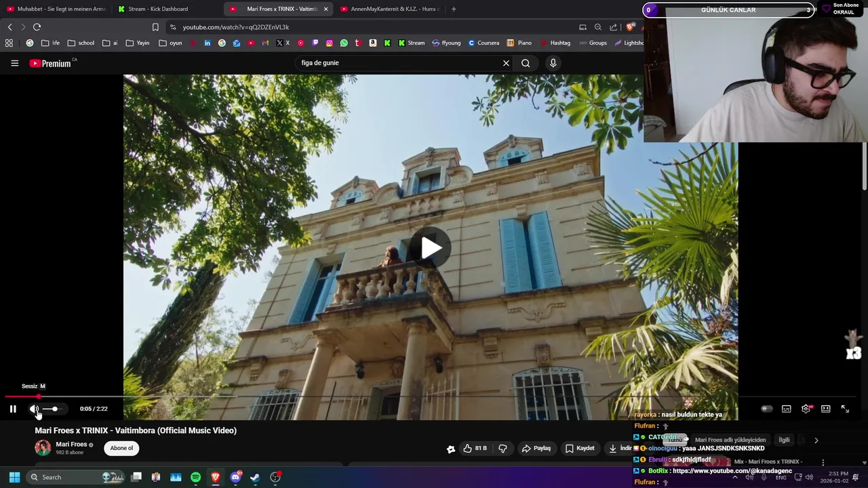Open the player settings gear
The width and height of the screenshot is (868, 488).
(806, 409)
